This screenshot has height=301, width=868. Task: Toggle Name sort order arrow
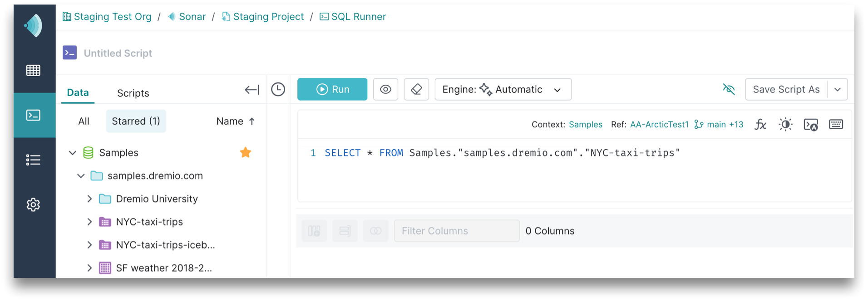click(252, 121)
